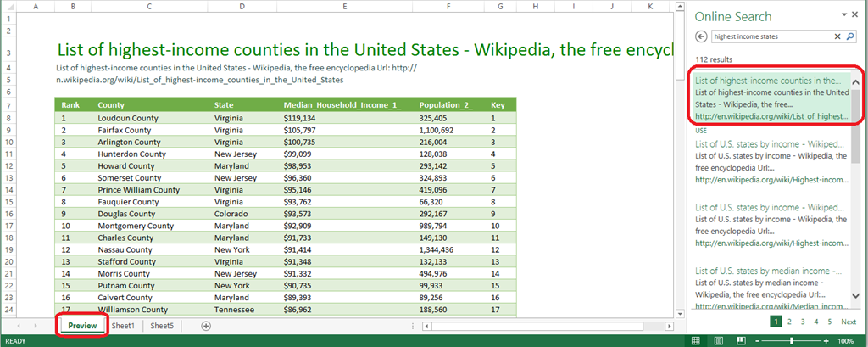Screen dimensions: 868x347
Task: Select the Preview sheet tab
Action: [x=82, y=326]
